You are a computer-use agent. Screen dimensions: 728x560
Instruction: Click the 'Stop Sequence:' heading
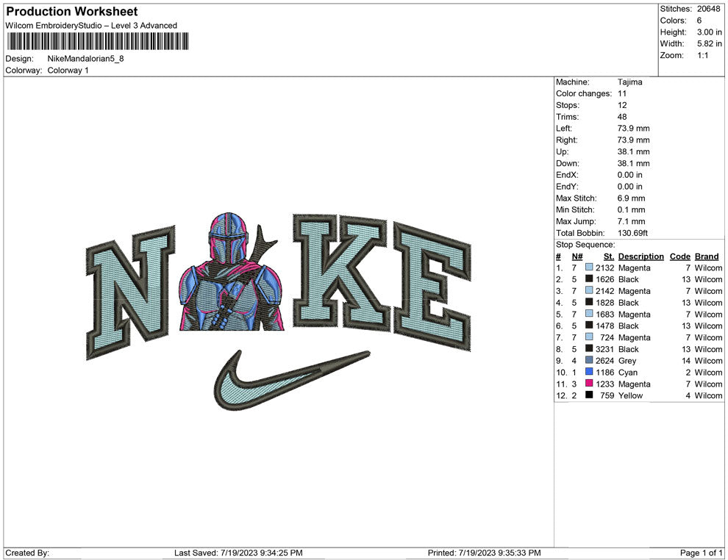tap(585, 245)
